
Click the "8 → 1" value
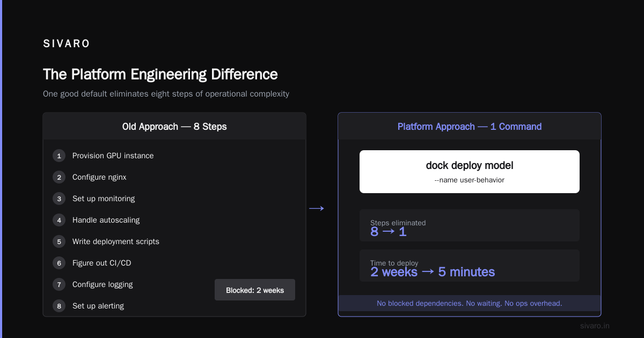coord(389,232)
